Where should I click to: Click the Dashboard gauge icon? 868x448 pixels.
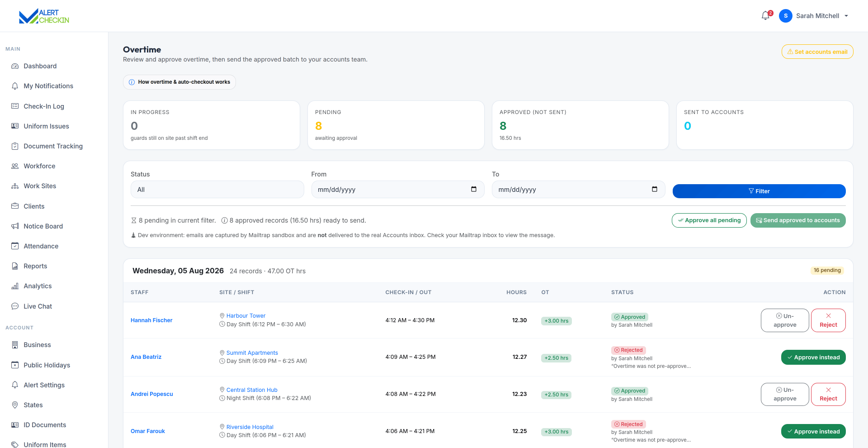[15, 66]
